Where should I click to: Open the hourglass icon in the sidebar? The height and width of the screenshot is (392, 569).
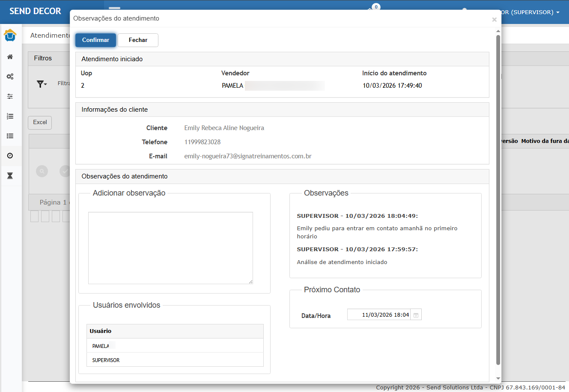(10, 175)
